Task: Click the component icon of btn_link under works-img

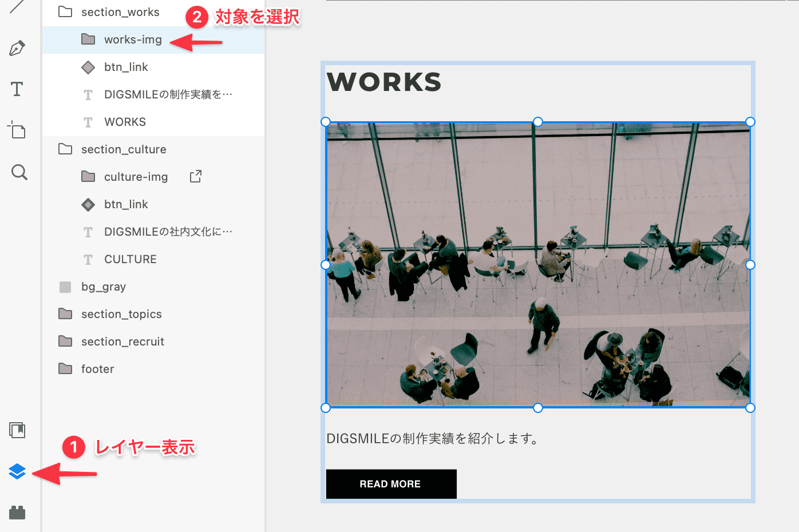Action: 88,68
